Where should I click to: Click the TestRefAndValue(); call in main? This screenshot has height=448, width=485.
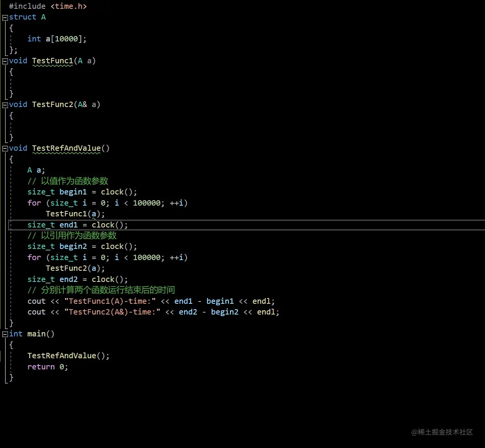pos(68,356)
